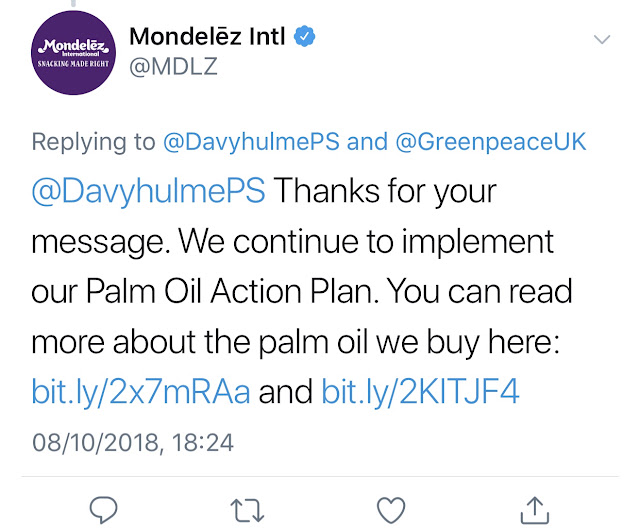This screenshot has width=640, height=531.
Task: Open the share tweet icon
Action: coord(535,510)
